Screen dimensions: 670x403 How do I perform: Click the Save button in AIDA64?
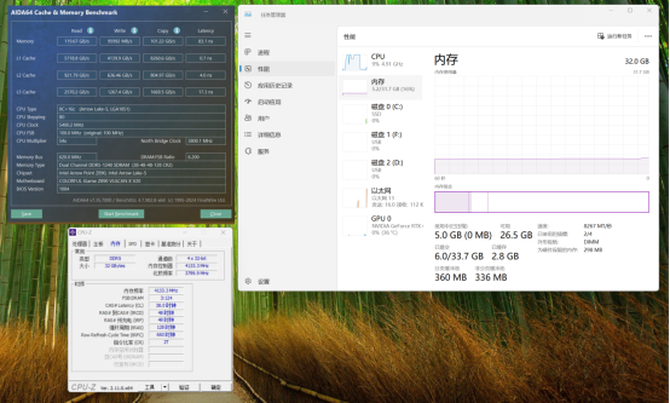[x=26, y=214]
